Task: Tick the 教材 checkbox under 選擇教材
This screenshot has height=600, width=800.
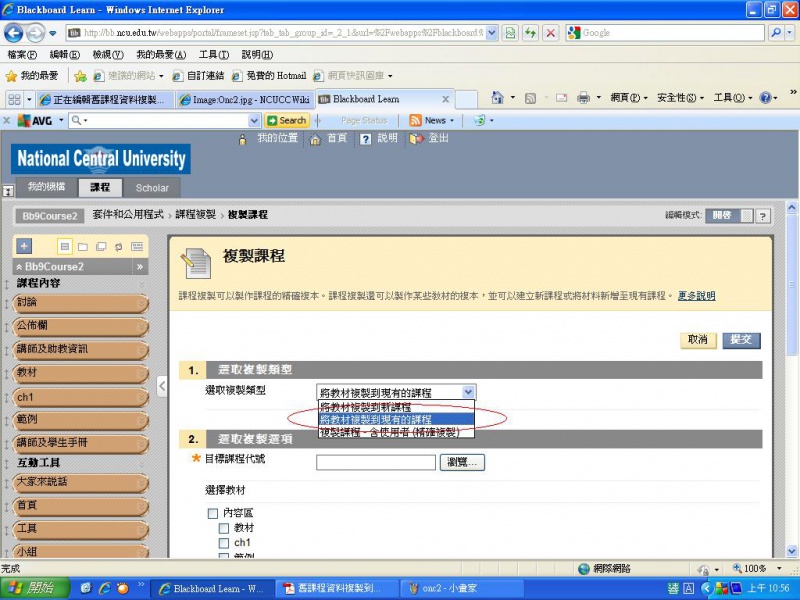Action: coord(224,528)
